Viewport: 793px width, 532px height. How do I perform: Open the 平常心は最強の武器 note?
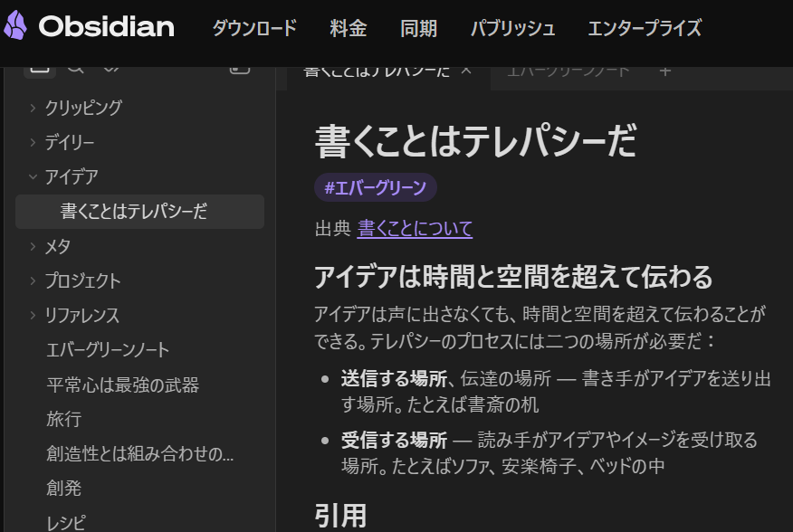pos(122,385)
